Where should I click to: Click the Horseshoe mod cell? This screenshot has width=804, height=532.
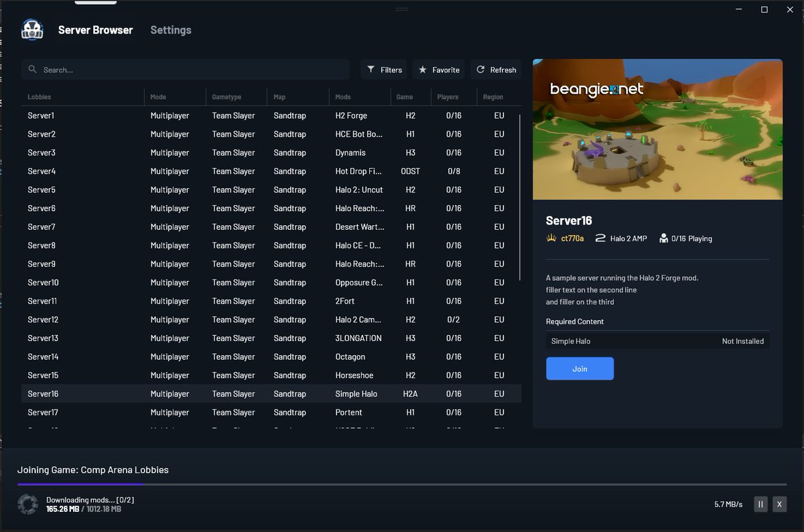354,375
